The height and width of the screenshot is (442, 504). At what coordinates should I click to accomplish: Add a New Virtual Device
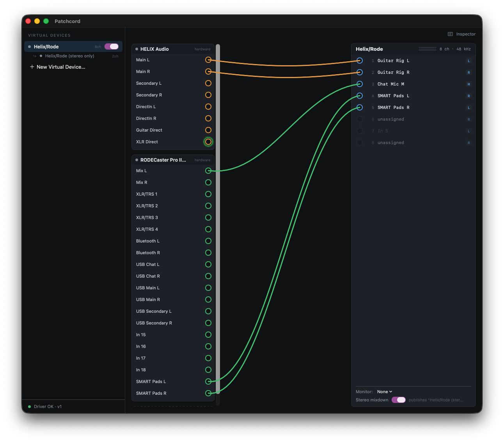[x=57, y=67]
